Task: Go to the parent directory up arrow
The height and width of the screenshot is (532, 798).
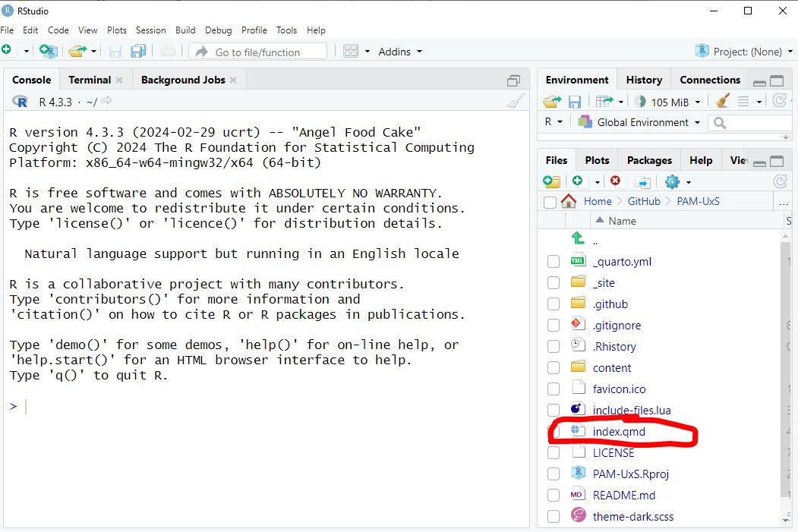Action: coord(579,239)
